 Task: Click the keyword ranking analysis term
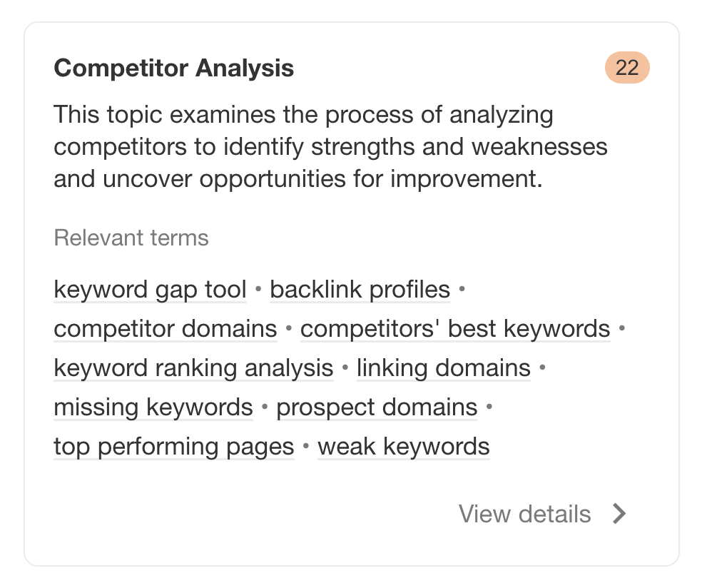point(193,367)
